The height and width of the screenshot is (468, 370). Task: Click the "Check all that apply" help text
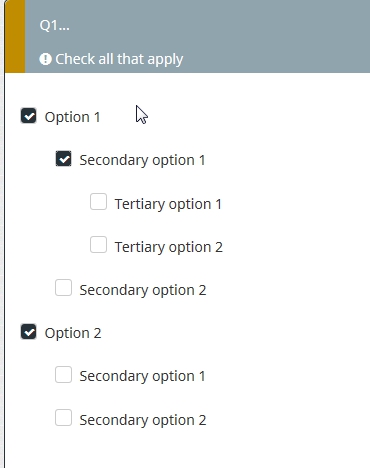pos(119,60)
